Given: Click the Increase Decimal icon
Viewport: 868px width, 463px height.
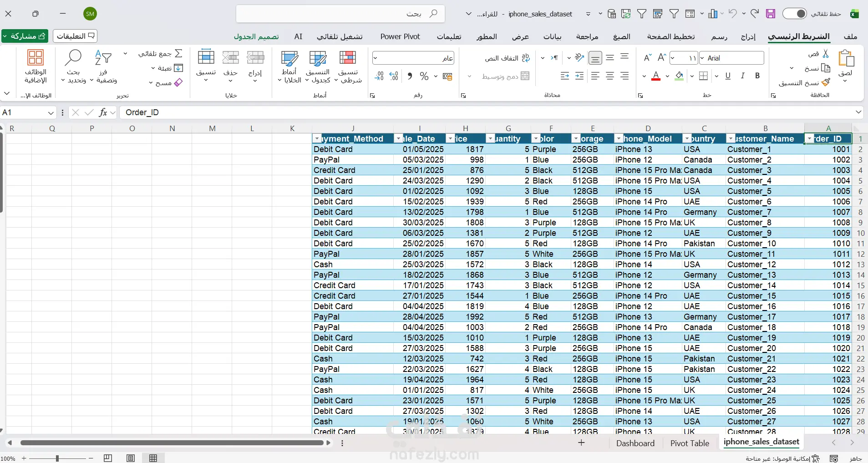Looking at the screenshot, I should tap(394, 76).
